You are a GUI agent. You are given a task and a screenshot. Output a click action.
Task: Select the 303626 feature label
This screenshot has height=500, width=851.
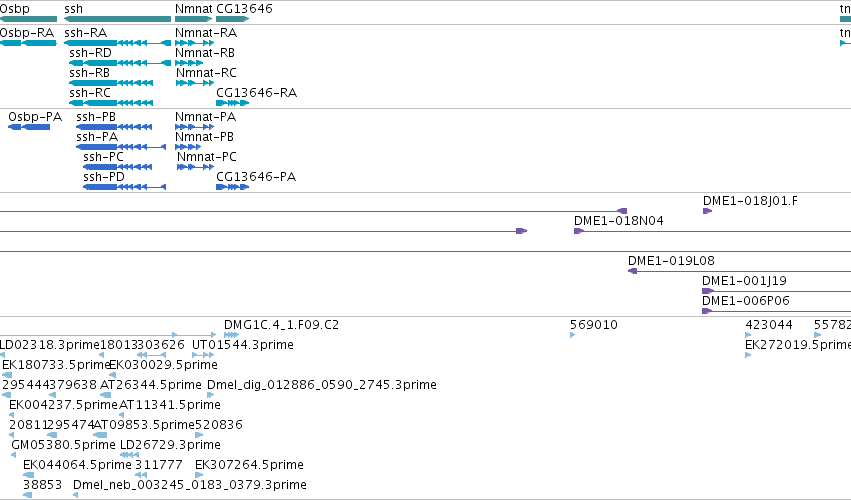[161, 345]
